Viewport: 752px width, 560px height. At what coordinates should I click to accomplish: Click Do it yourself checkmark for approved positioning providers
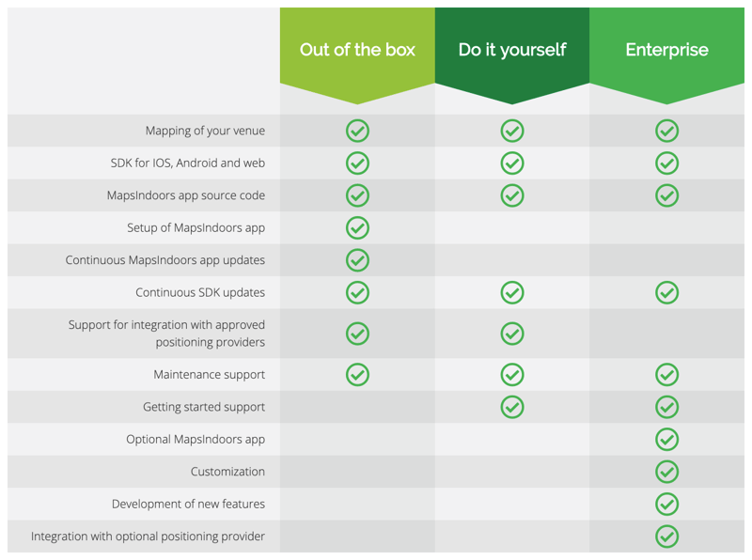511,334
